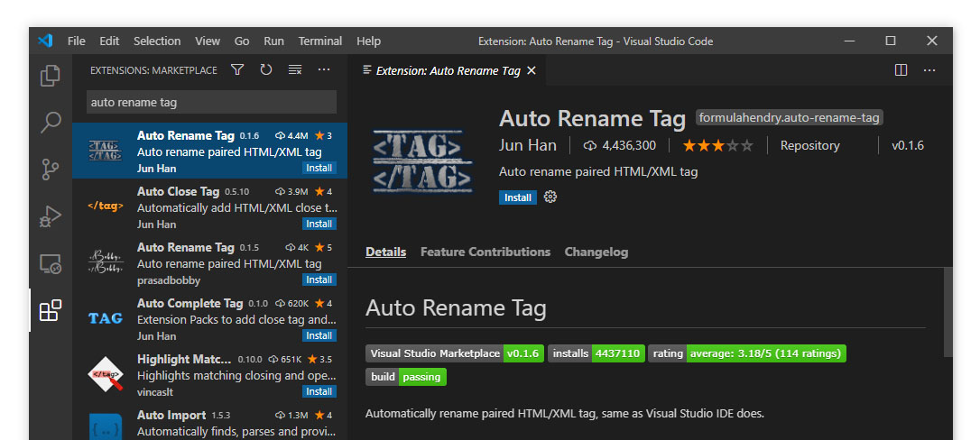Click the Visual Studio Marketplace v0.1.6 badge
The width and height of the screenshot is (980, 440).
pos(455,353)
